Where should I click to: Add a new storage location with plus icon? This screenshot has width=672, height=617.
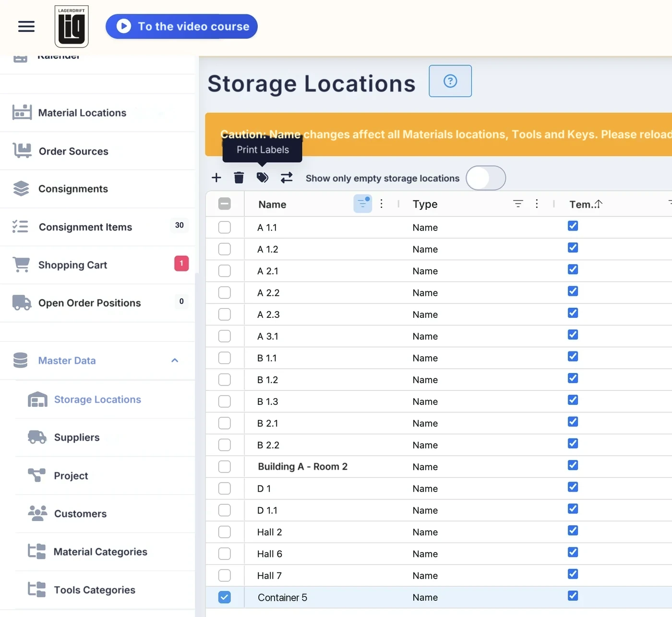[216, 178]
